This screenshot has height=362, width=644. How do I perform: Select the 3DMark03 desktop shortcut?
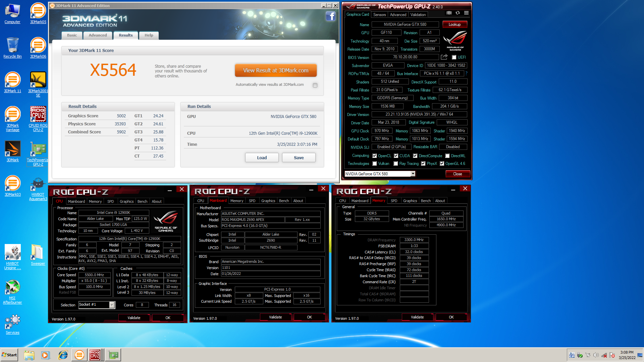(12, 186)
